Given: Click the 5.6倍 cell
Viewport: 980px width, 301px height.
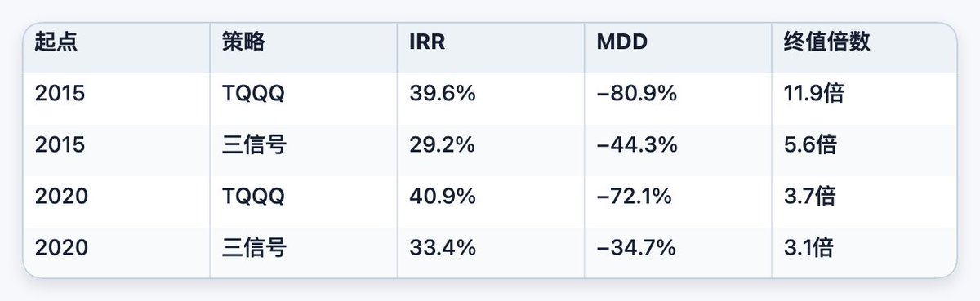Looking at the screenshot, I should coord(809,145).
